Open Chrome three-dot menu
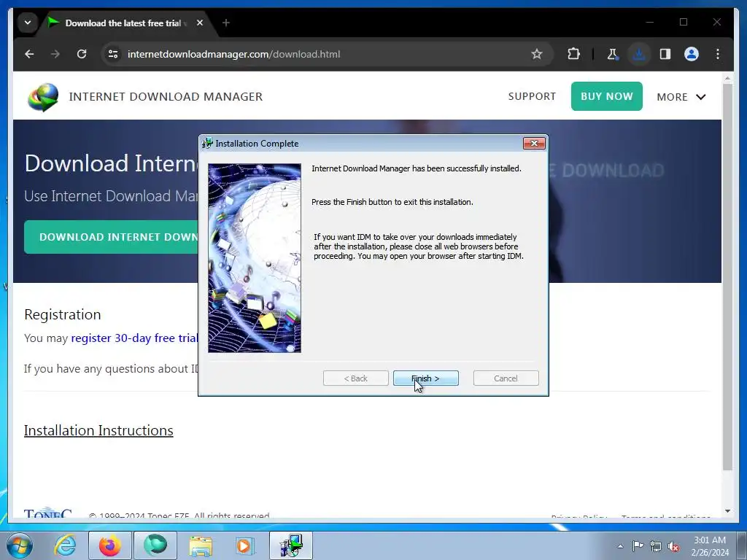Viewport: 747px width, 560px height. (718, 54)
